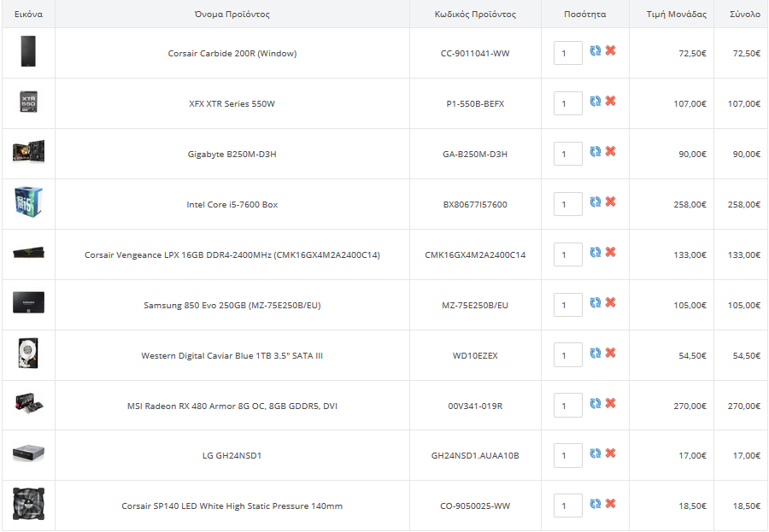Refresh quantity for Intel Core i5-7600 Box

[x=595, y=202]
